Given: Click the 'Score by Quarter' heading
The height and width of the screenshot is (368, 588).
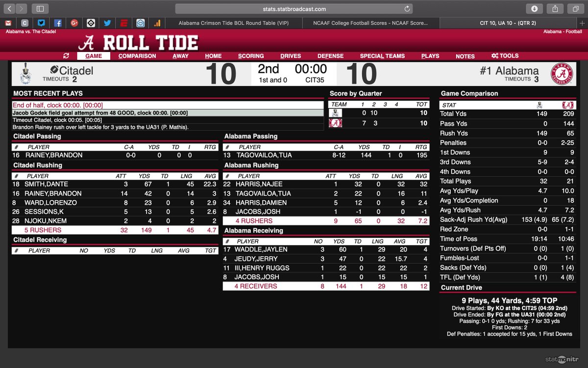Looking at the screenshot, I should (x=356, y=93).
